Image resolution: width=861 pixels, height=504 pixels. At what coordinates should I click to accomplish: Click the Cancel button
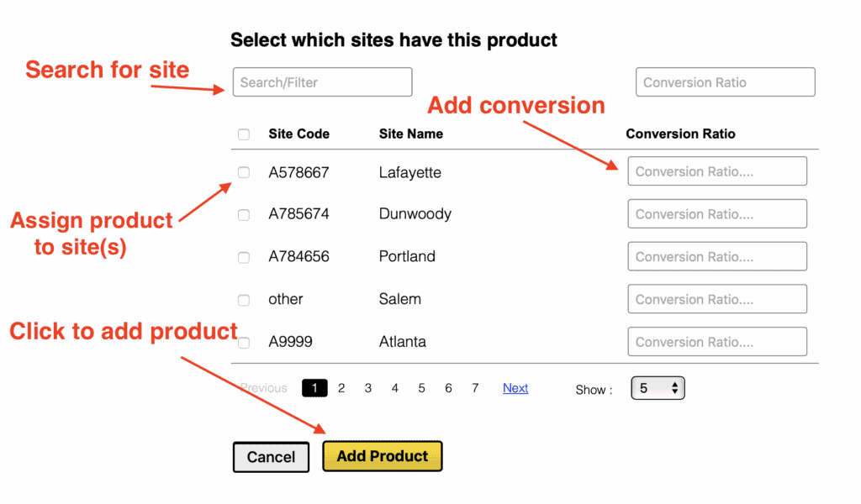coord(271,457)
